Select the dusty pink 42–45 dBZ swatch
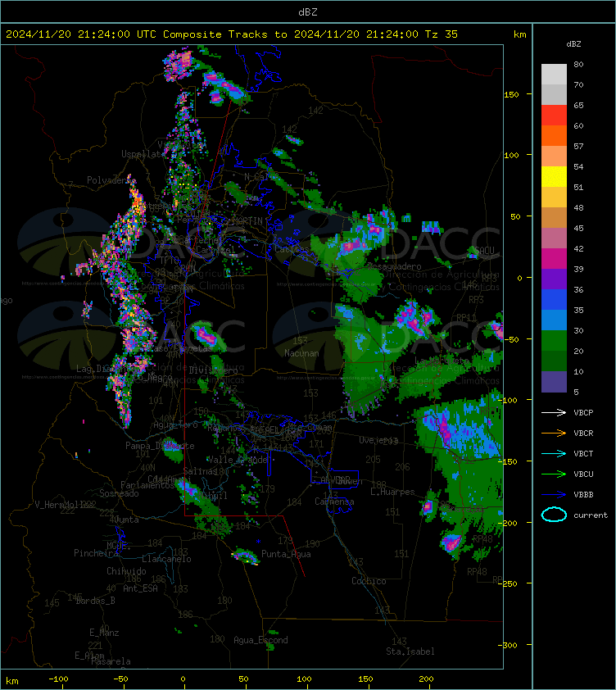This screenshot has width=616, height=690. click(554, 238)
